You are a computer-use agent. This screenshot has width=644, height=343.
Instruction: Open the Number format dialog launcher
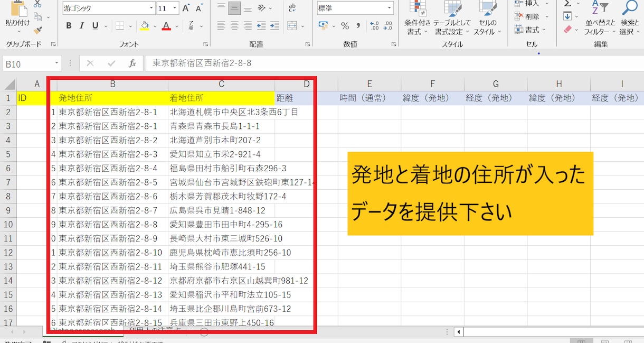394,44
